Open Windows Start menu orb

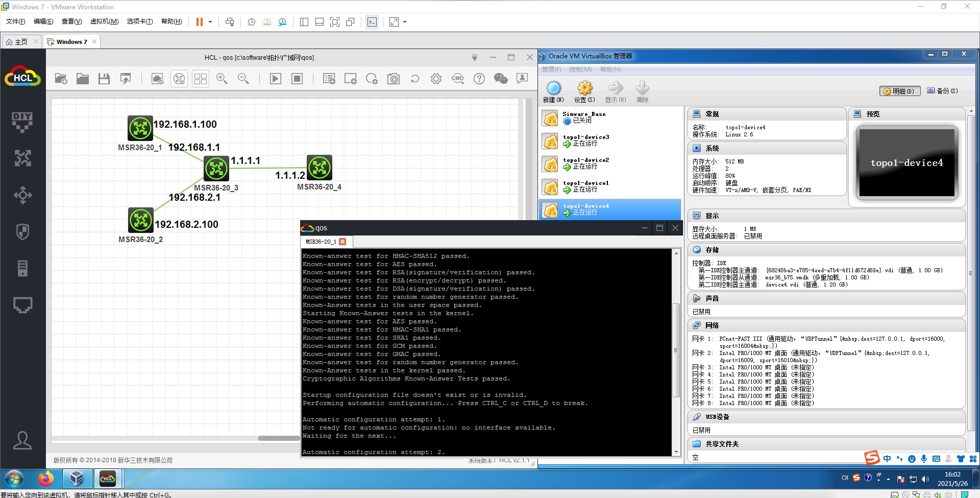(x=14, y=479)
